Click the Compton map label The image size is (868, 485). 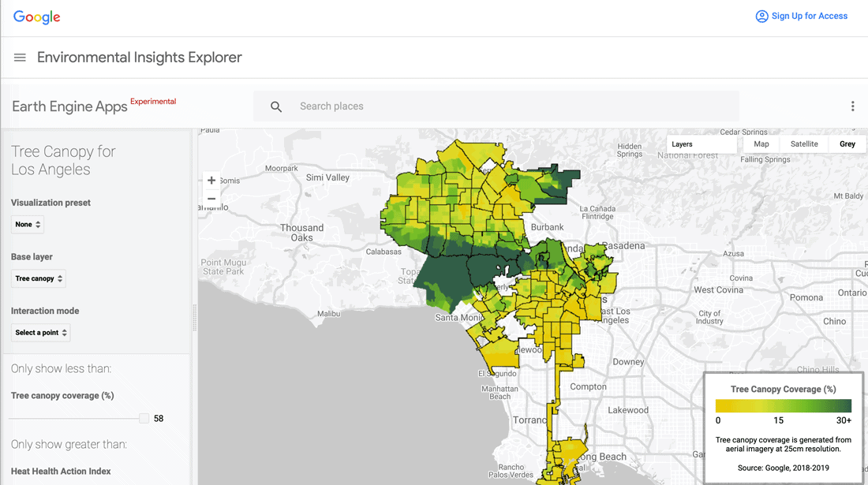589,386
